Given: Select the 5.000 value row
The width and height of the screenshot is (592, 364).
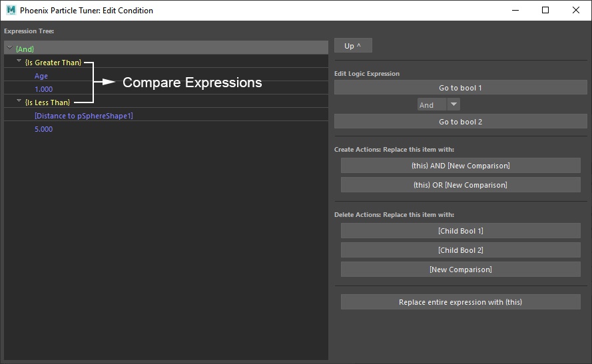Looking at the screenshot, I should tap(166, 128).
